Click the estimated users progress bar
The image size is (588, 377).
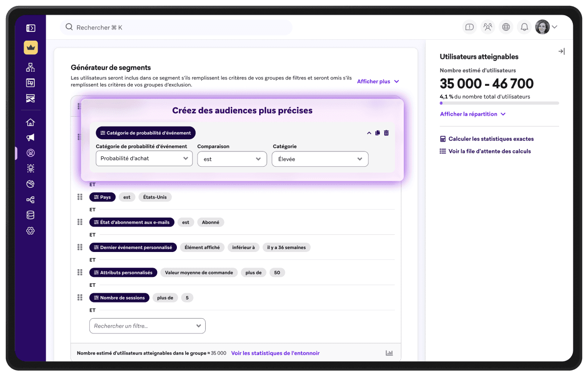coord(499,103)
